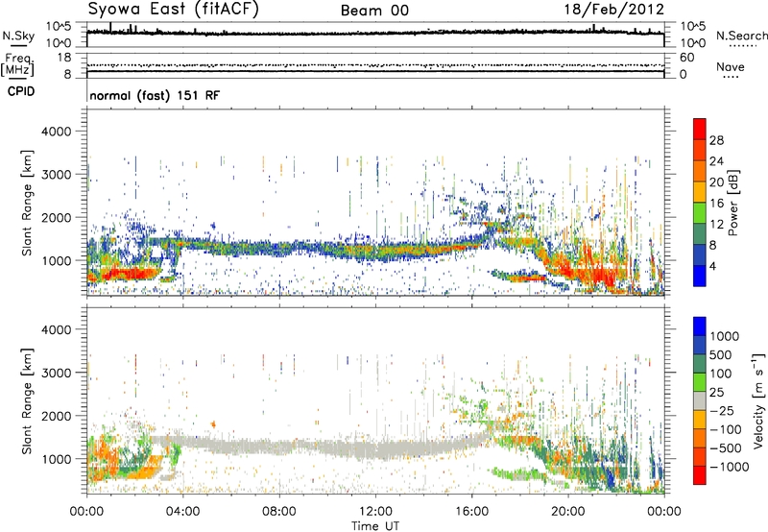This screenshot has width=768, height=532.
Task: Click the red segment of the velocity colorbar
Action: (x=700, y=475)
